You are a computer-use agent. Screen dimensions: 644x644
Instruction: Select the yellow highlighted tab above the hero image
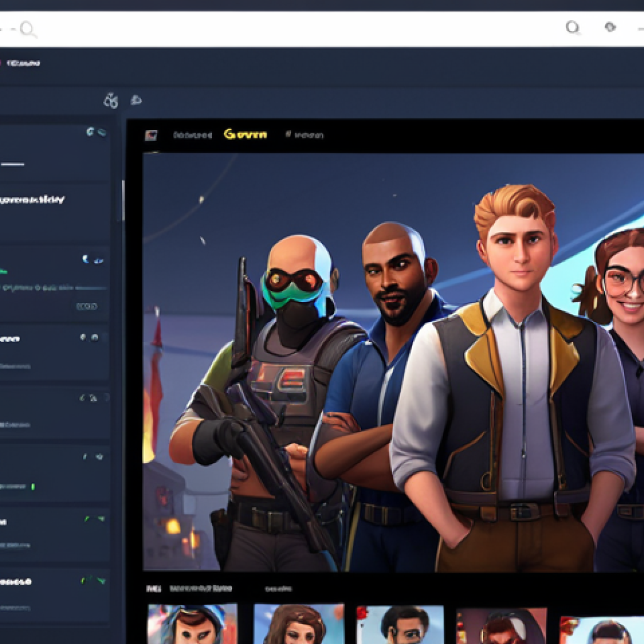[245, 135]
